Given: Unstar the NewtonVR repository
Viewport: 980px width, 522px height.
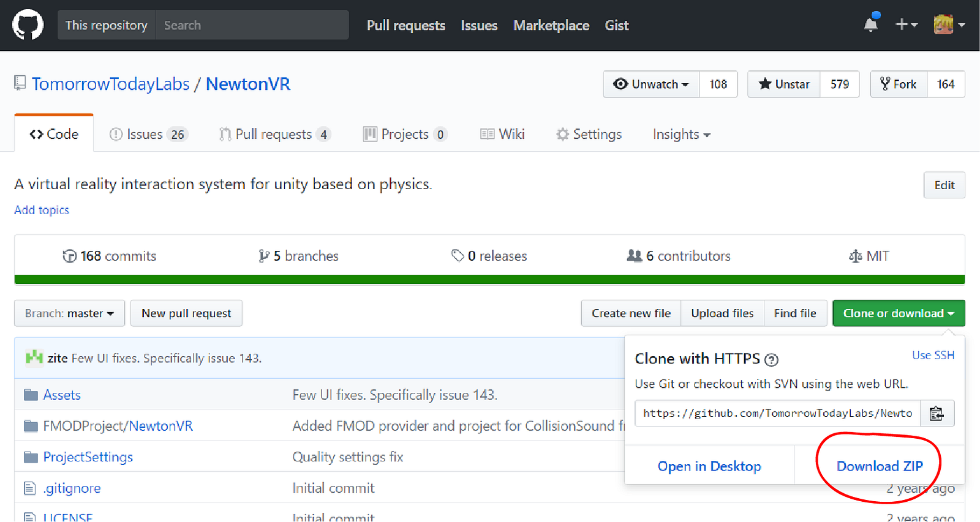Looking at the screenshot, I should [x=784, y=84].
